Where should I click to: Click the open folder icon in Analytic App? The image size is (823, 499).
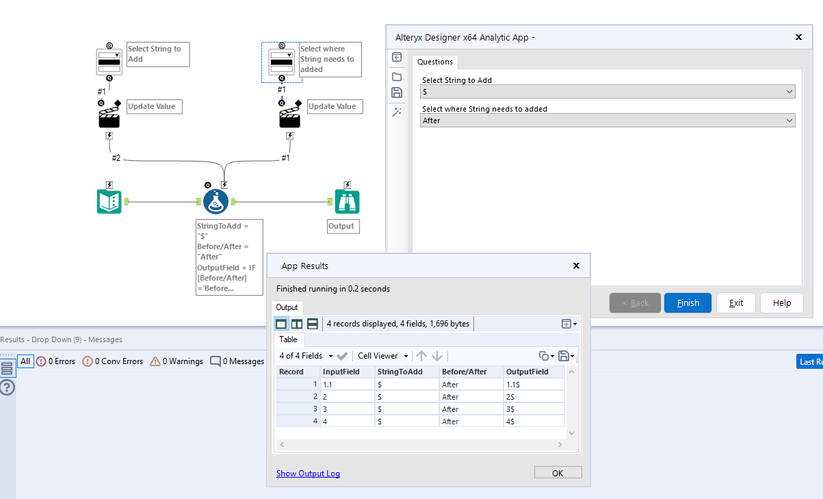pyautogui.click(x=397, y=77)
